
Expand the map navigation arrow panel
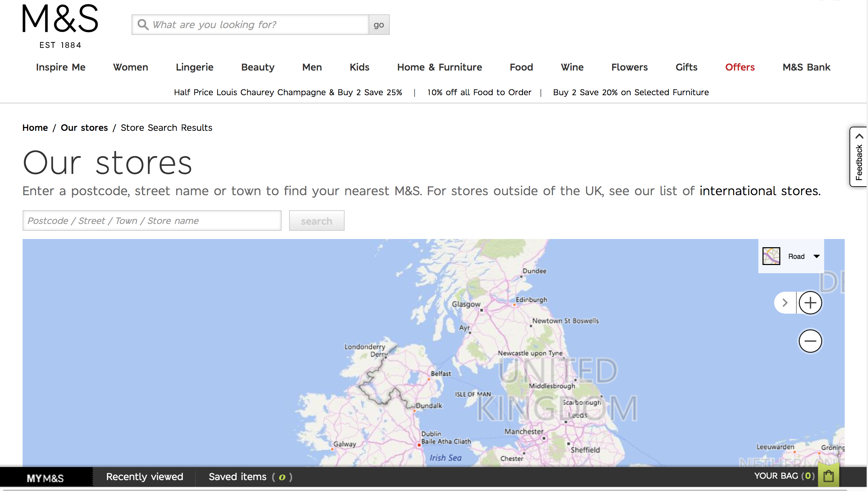coord(785,303)
